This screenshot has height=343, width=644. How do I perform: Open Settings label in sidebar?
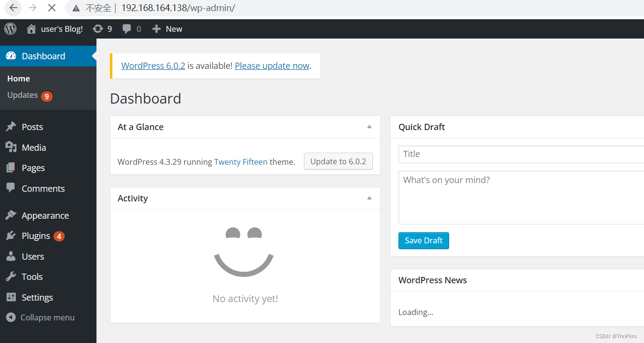(x=37, y=297)
